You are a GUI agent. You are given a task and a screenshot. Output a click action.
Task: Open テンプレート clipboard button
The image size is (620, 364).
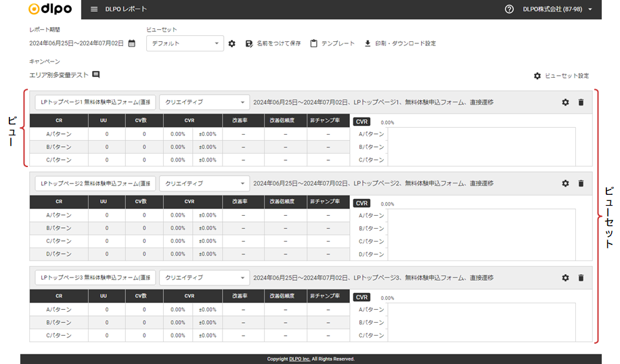tap(332, 43)
